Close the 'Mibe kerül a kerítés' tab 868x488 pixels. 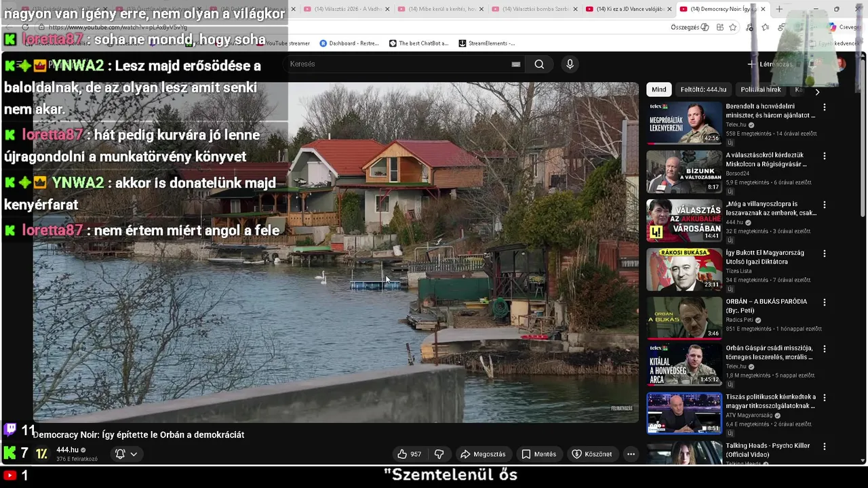[x=481, y=9]
